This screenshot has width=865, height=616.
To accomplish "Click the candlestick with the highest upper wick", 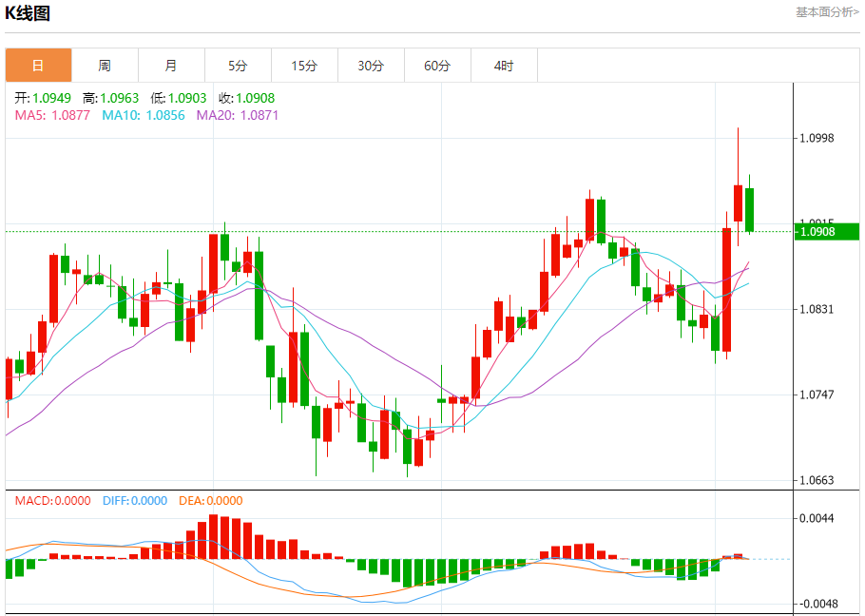I will (739, 202).
